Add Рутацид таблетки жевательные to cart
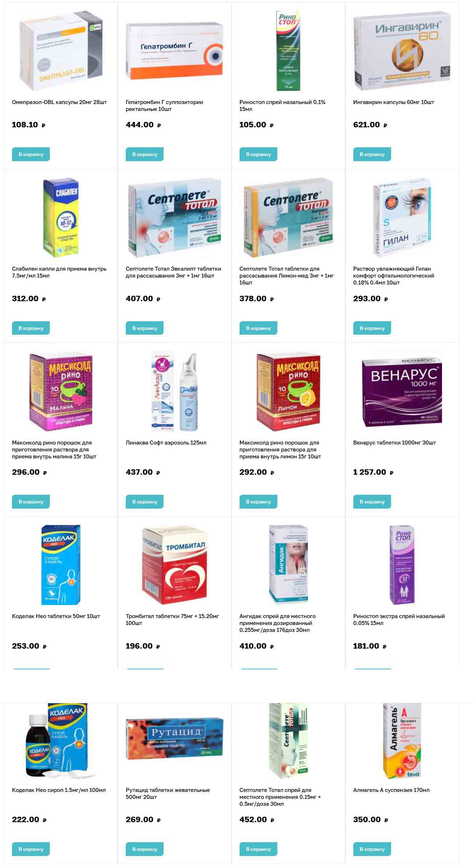 point(145,849)
